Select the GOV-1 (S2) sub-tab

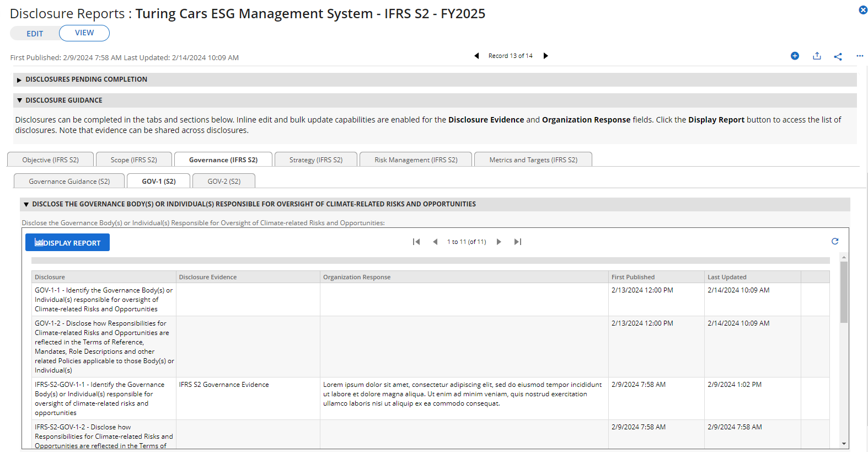point(159,181)
